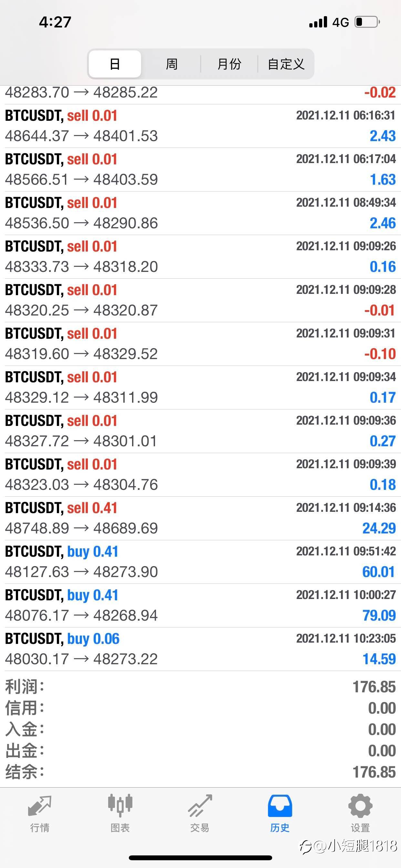Image resolution: width=401 pixels, height=868 pixels.
Task: Open the 设置 settings gear icon
Action: point(360,807)
